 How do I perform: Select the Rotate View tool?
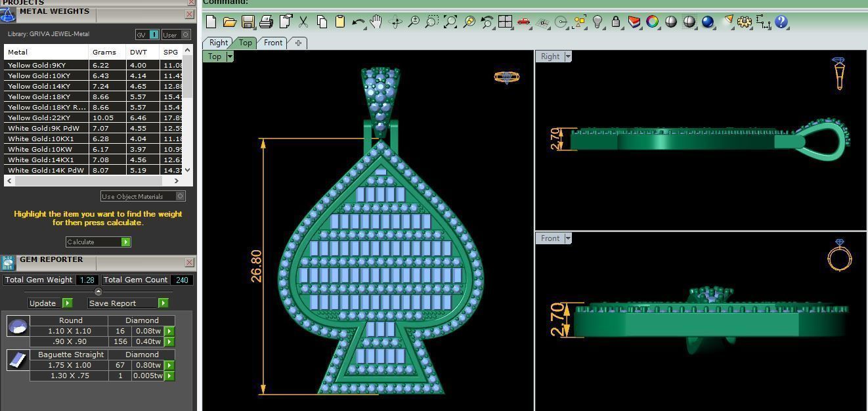coord(395,22)
